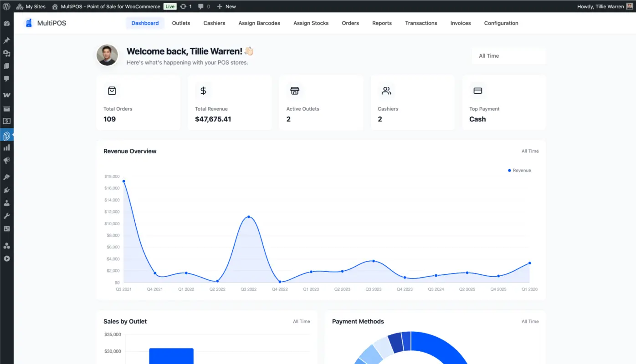The image size is (636, 364).
Task: Open the Sales by Outlet All Time filter
Action: click(301, 321)
